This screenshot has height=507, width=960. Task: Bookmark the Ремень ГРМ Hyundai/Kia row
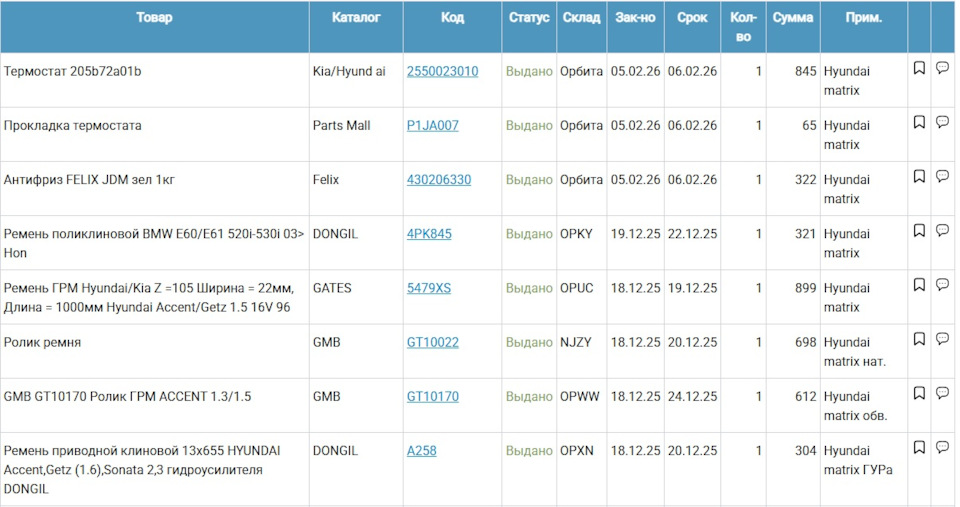[x=919, y=285]
